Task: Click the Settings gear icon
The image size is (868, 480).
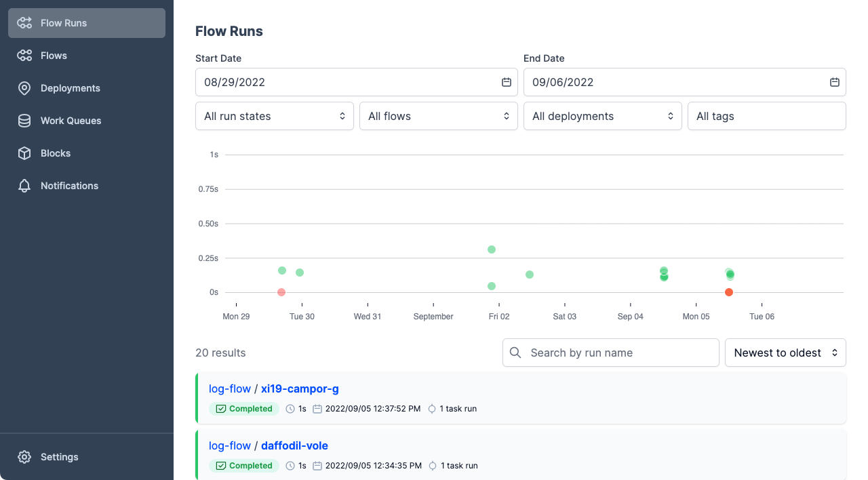Action: (x=24, y=457)
